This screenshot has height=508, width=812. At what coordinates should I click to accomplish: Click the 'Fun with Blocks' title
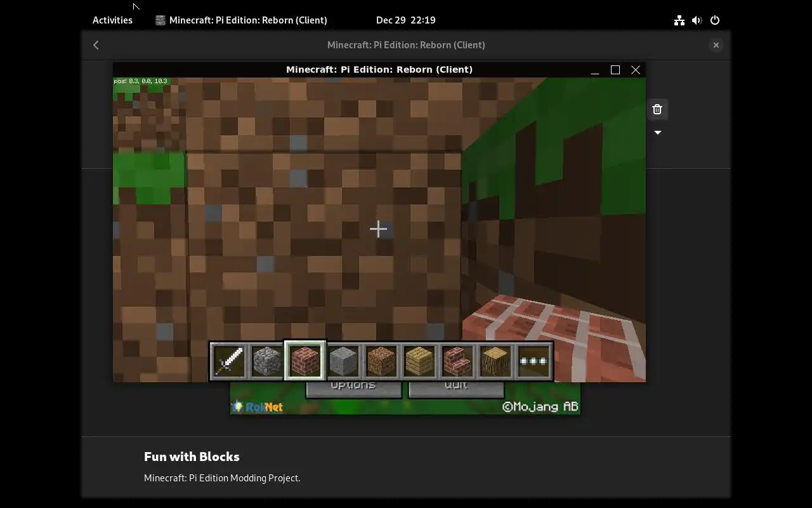192,457
